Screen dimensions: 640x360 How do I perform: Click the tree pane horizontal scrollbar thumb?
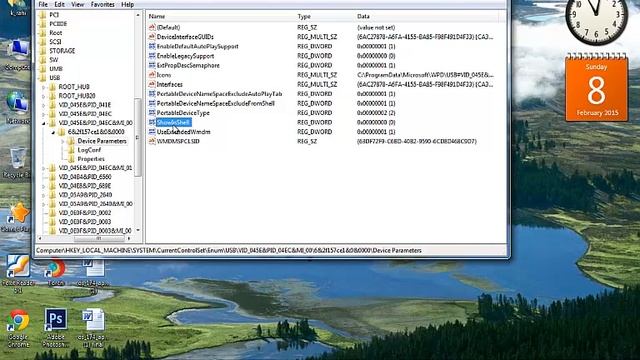coord(99,238)
